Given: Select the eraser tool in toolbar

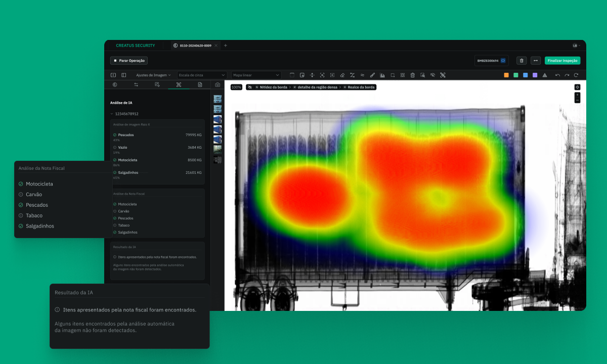Looking at the screenshot, I should click(x=342, y=75).
